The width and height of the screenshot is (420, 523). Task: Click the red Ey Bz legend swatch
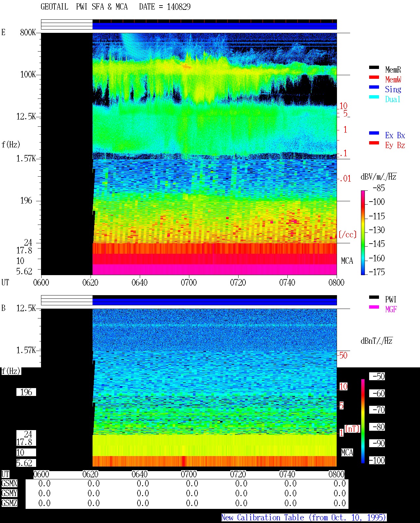pos(374,143)
